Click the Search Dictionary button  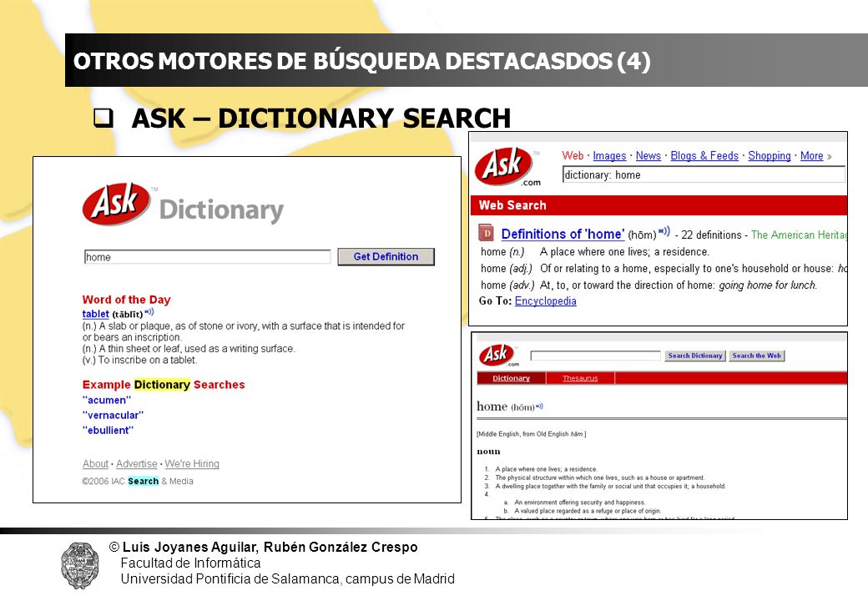click(x=694, y=356)
